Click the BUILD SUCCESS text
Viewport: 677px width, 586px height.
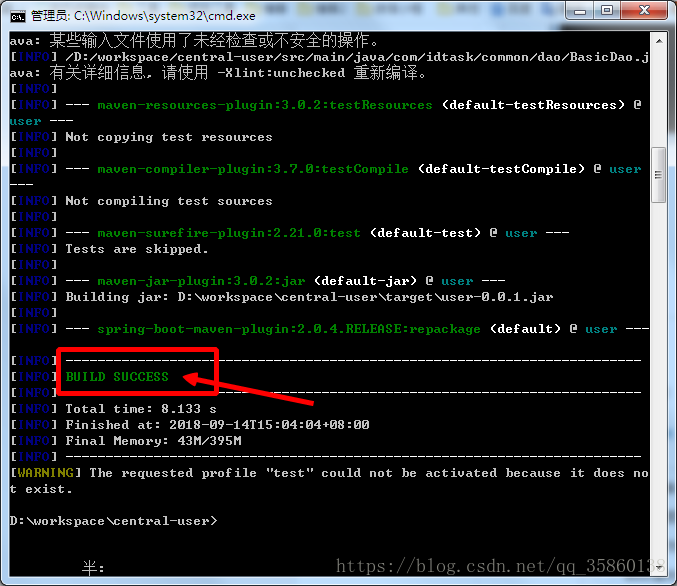(x=117, y=377)
